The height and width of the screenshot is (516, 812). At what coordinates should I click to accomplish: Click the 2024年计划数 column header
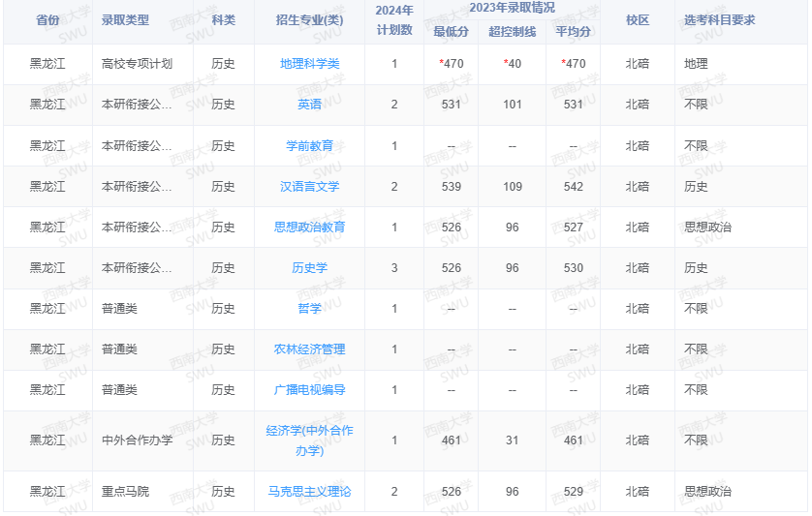tap(394, 20)
